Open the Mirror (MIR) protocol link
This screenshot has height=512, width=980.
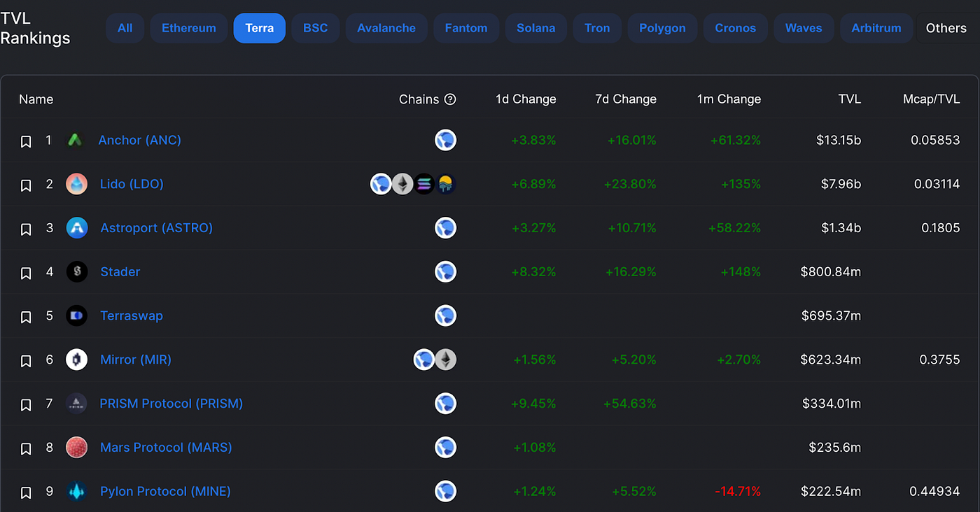coord(136,360)
